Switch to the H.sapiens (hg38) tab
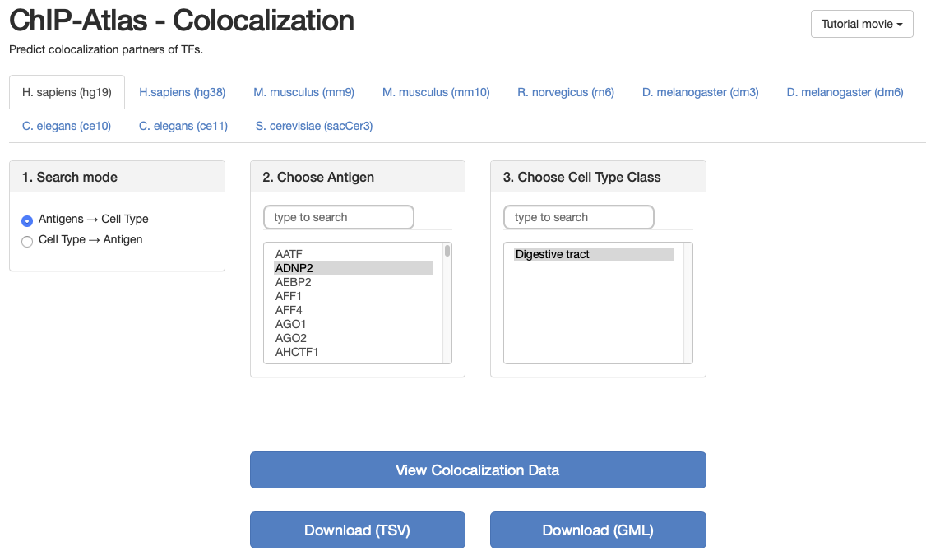926x560 pixels. tap(183, 92)
